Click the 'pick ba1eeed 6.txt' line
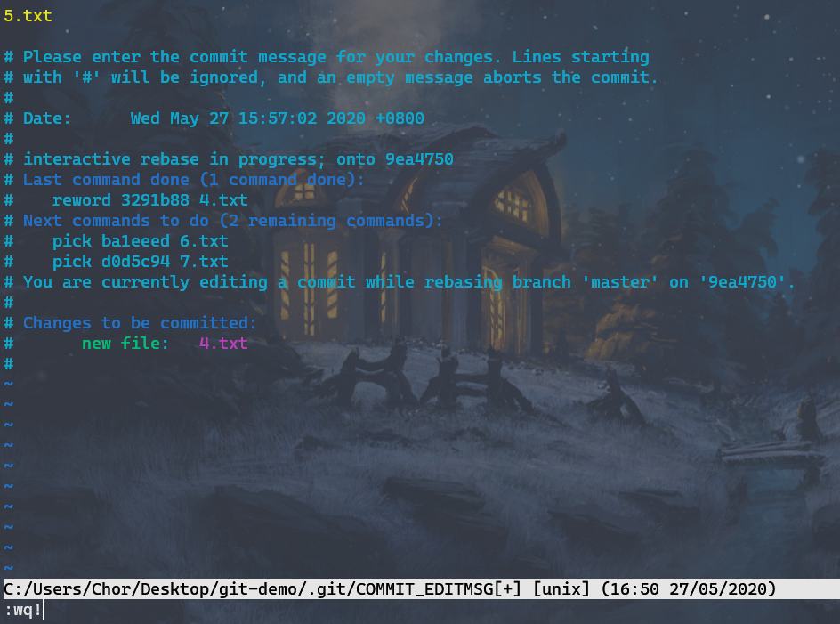This screenshot has width=840, height=624. coord(141,241)
